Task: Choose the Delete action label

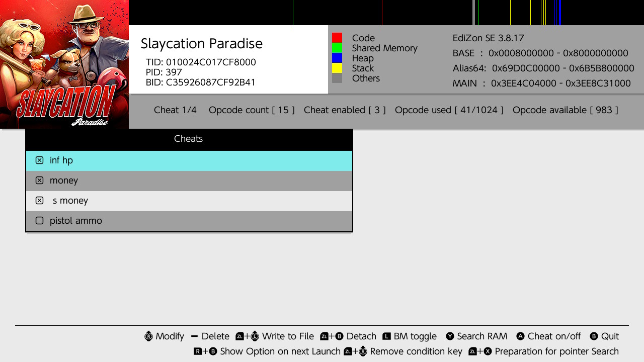Action: point(215,336)
